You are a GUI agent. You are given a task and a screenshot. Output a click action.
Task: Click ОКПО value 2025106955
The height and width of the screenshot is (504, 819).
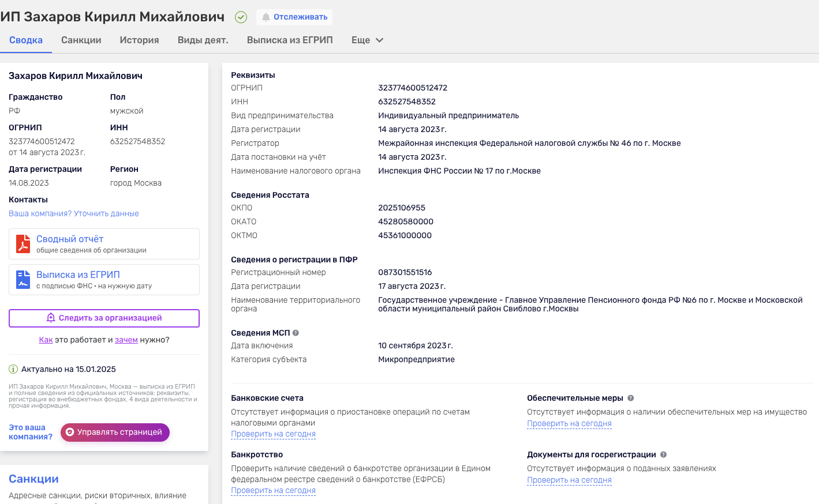(x=402, y=208)
